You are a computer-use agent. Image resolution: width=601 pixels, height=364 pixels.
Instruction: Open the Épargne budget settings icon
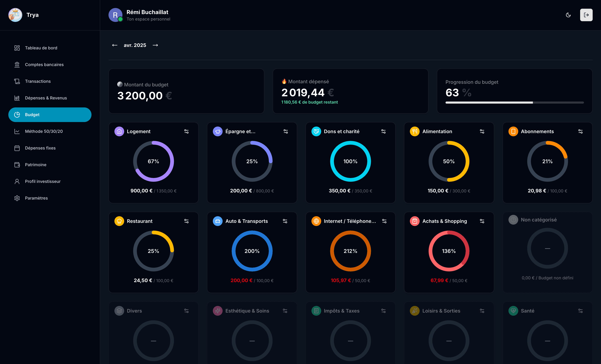(x=286, y=131)
